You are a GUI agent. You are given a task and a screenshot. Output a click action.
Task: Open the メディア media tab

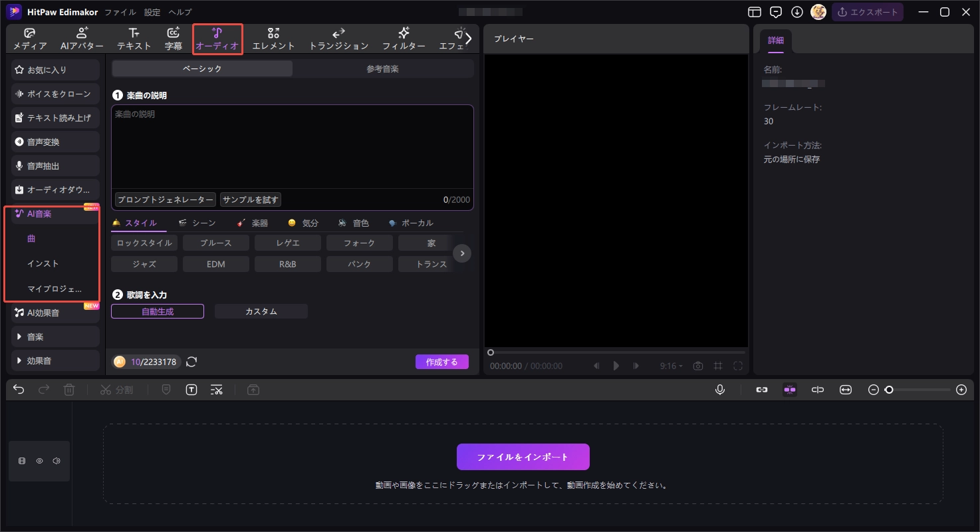(30, 39)
